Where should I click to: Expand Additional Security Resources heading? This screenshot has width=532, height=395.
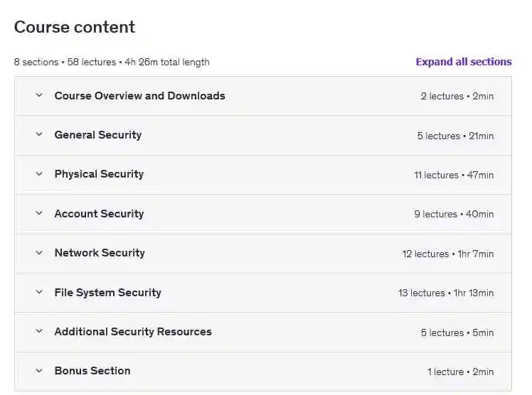(x=133, y=331)
